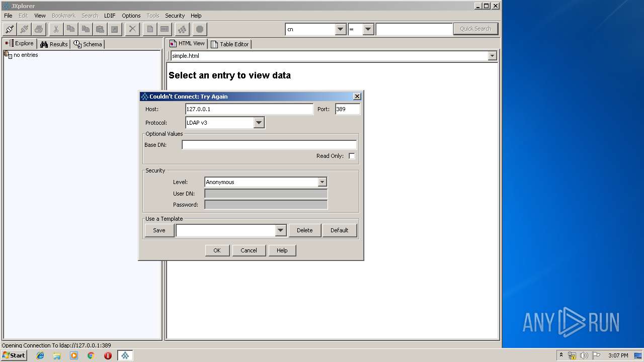The width and height of the screenshot is (644, 362).
Task: Expand the Security Level Anonymous dropdown
Action: tap(322, 182)
